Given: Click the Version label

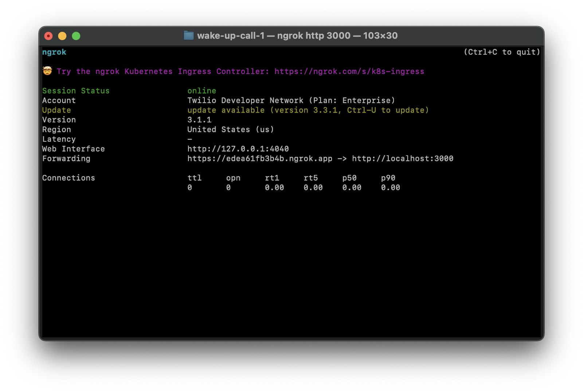Looking at the screenshot, I should click(x=59, y=120).
